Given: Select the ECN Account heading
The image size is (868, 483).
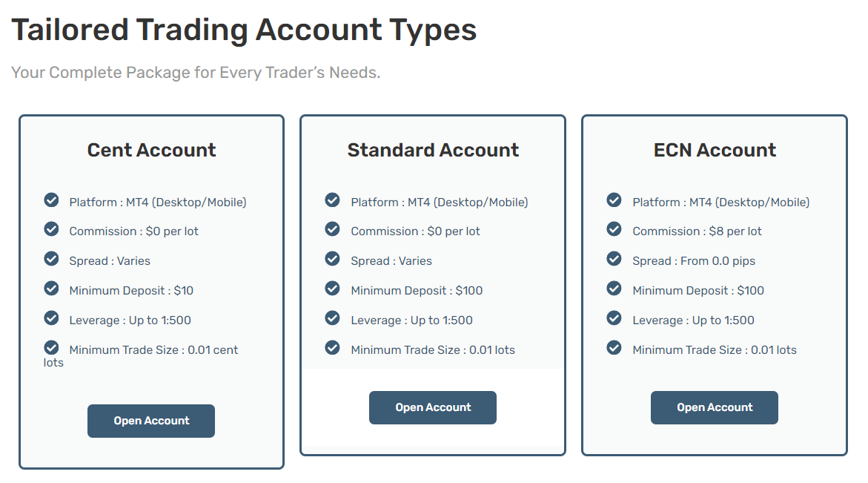Looking at the screenshot, I should [x=715, y=150].
